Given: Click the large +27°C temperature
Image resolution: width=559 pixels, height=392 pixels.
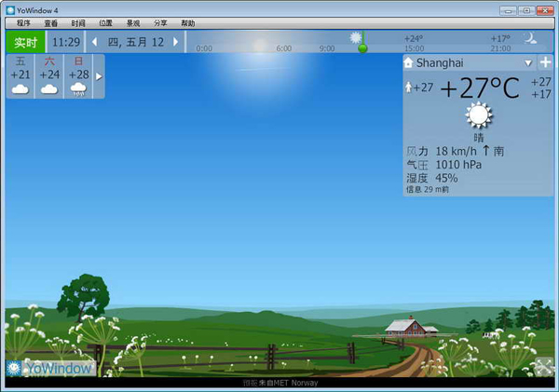Looking at the screenshot, I should (480, 88).
